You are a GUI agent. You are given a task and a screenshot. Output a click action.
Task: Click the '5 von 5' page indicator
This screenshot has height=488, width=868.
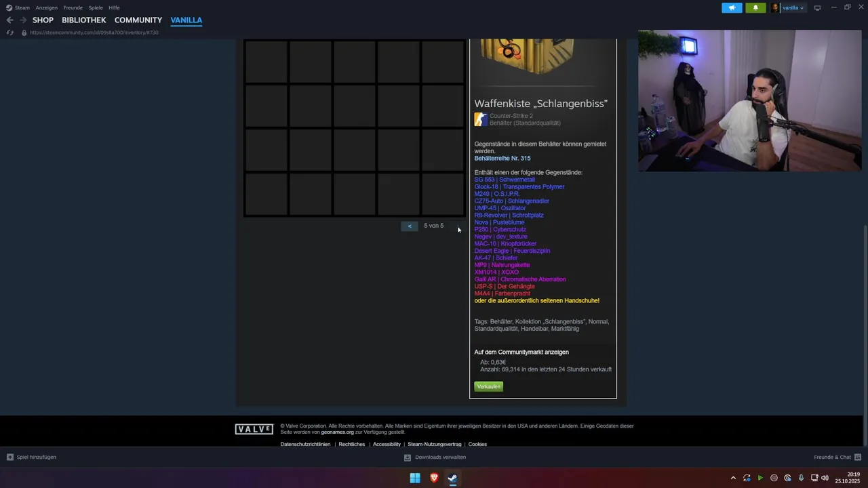point(434,226)
